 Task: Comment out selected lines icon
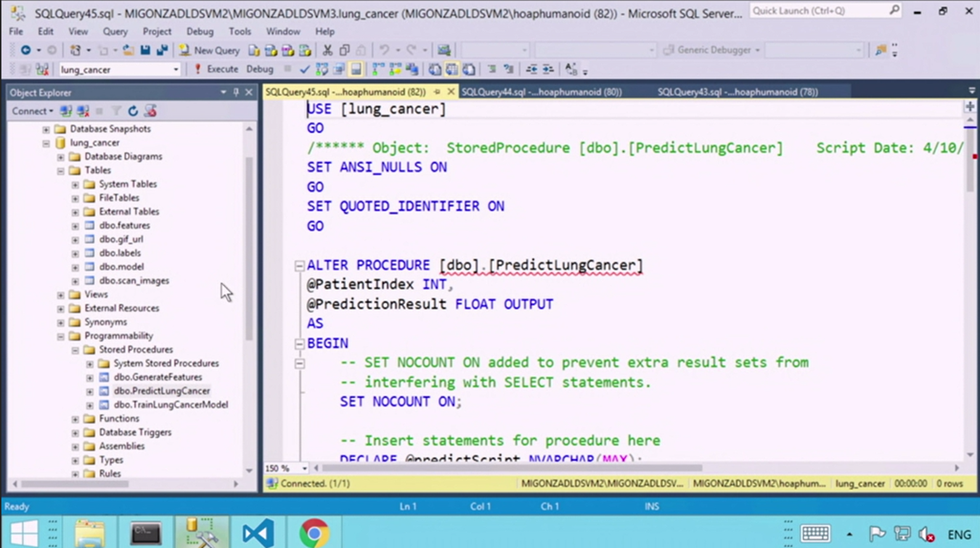point(492,70)
